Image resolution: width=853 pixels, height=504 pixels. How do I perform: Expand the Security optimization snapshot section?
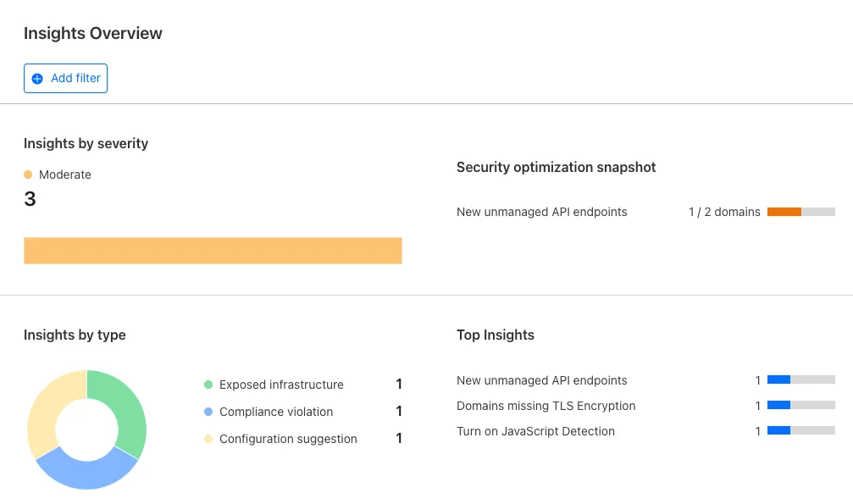tap(556, 167)
